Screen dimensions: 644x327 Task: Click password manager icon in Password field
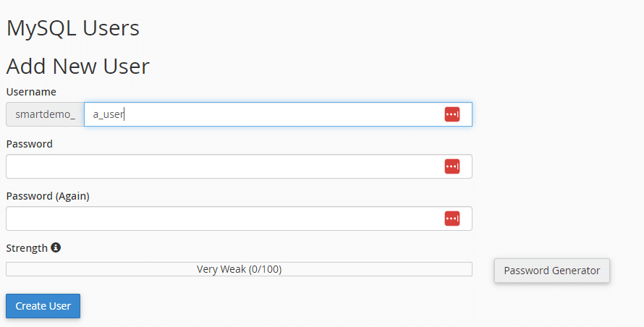pos(452,166)
